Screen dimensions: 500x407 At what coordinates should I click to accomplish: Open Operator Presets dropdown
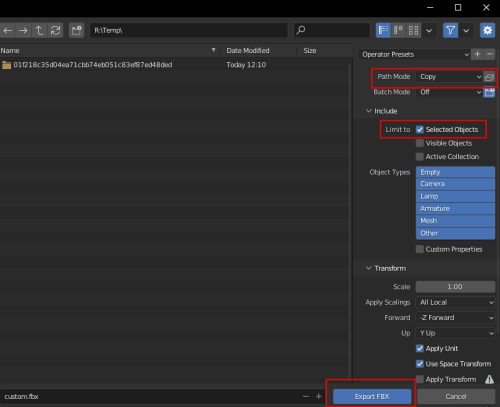[414, 54]
